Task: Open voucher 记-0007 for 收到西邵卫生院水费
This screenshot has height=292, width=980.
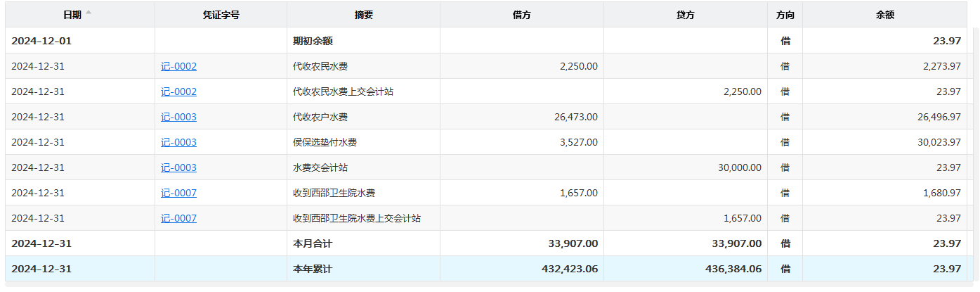Action: pyautogui.click(x=178, y=193)
